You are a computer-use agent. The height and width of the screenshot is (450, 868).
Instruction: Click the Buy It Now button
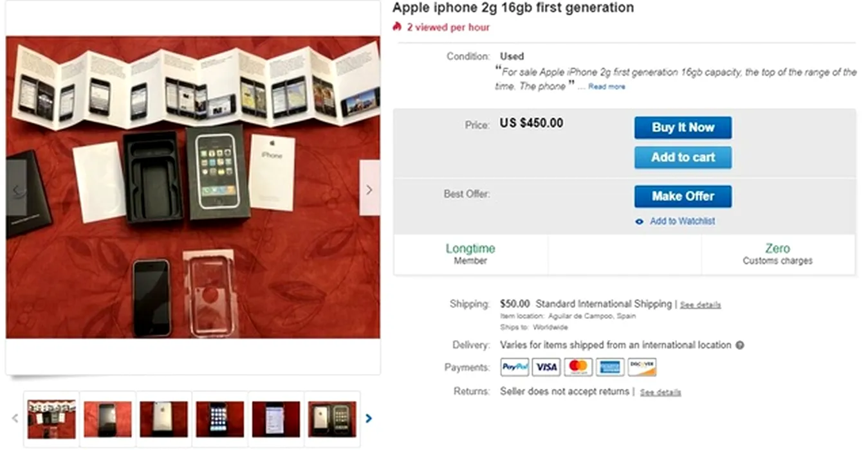pyautogui.click(x=683, y=127)
